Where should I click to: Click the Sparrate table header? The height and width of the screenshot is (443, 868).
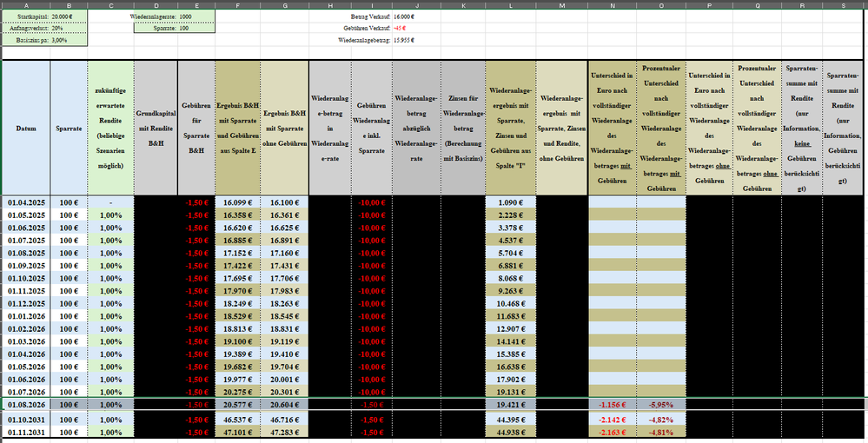69,128
